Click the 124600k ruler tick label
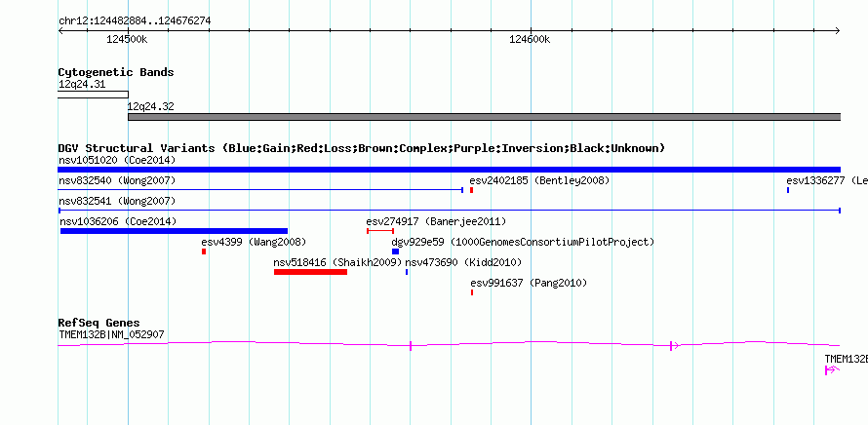The image size is (868, 425). 530,39
